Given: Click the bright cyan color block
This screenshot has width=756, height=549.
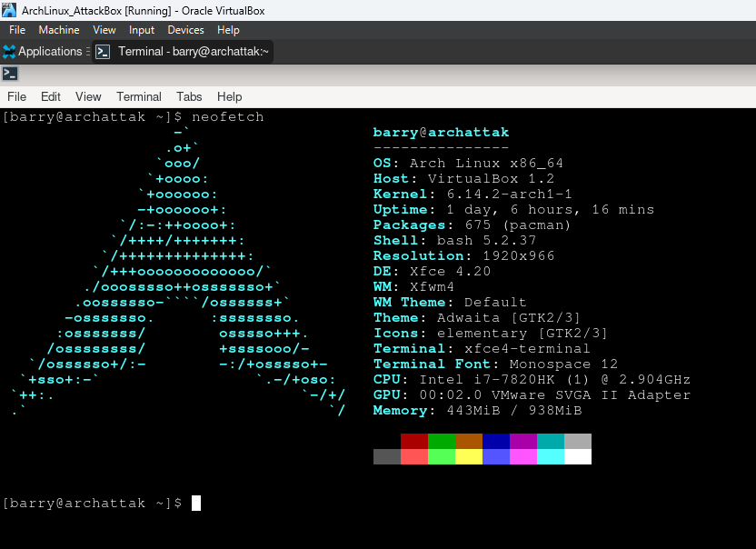Looking at the screenshot, I should tap(551, 457).
